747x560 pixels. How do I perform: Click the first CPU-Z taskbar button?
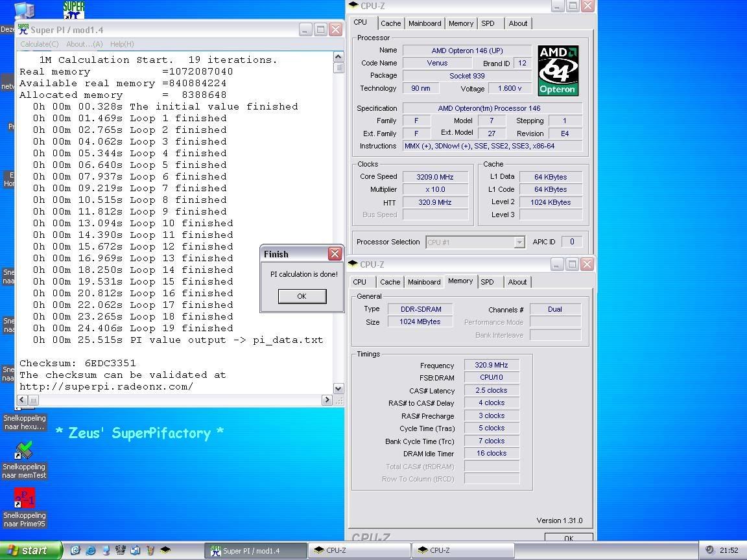click(359, 550)
